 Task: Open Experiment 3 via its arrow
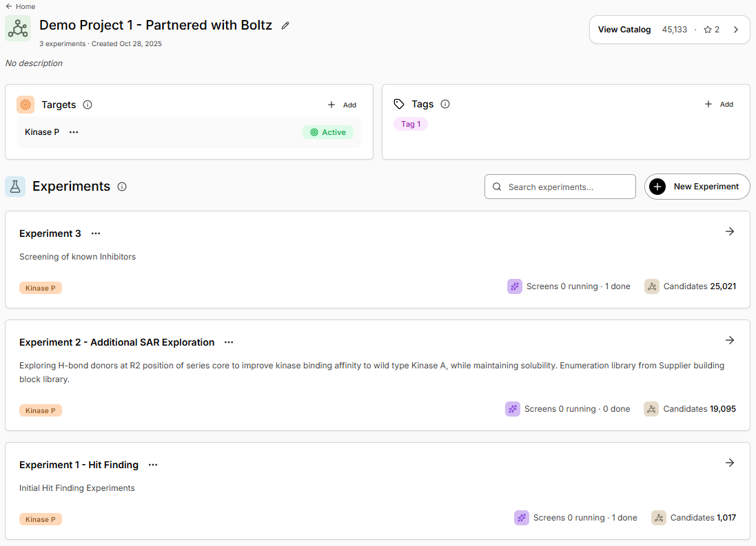(730, 231)
